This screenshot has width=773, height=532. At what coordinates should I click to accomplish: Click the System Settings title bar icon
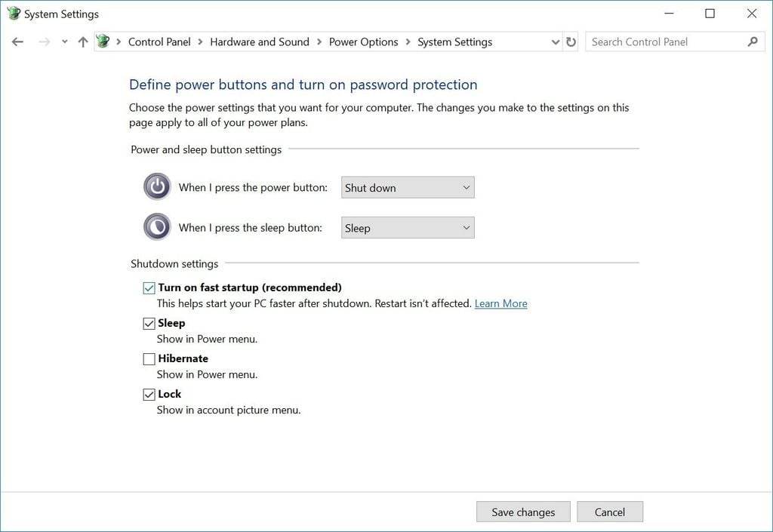(13, 14)
